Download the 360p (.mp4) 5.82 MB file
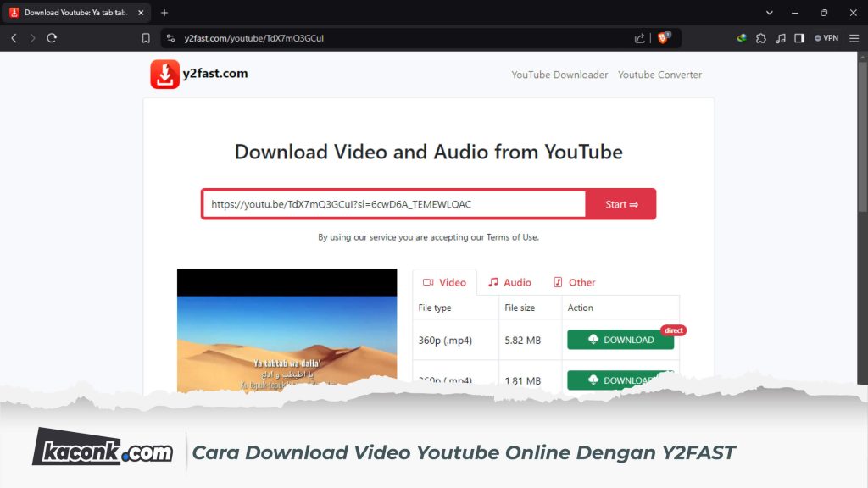 (x=620, y=340)
